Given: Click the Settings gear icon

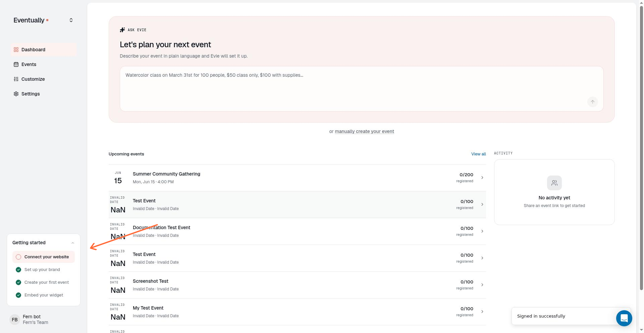Looking at the screenshot, I should tap(16, 94).
